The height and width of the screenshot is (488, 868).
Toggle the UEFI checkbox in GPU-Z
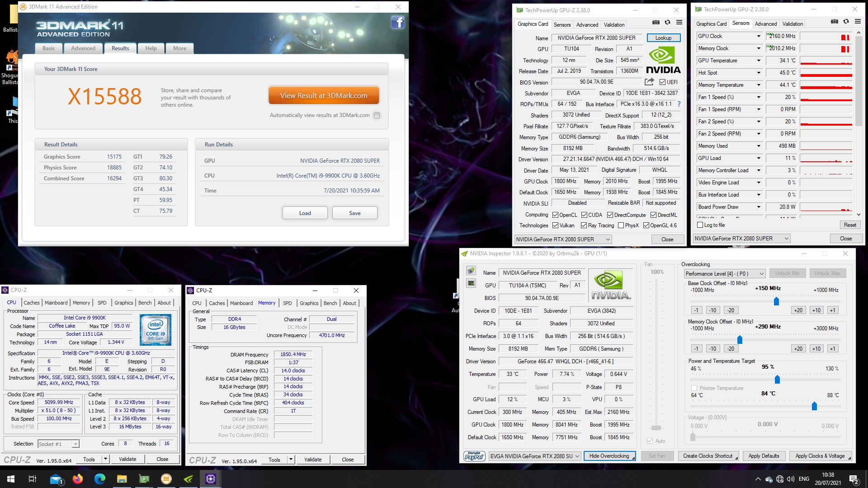click(x=662, y=82)
